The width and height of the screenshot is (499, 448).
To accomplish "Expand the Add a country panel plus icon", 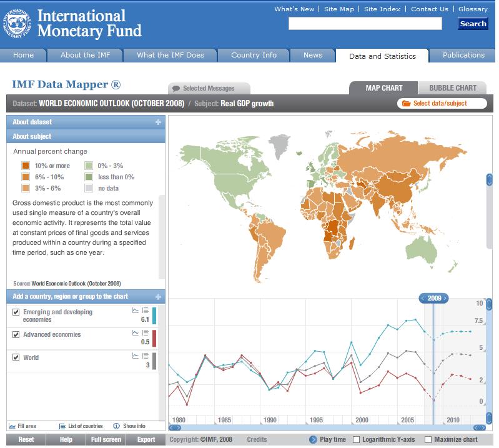I will (x=158, y=297).
